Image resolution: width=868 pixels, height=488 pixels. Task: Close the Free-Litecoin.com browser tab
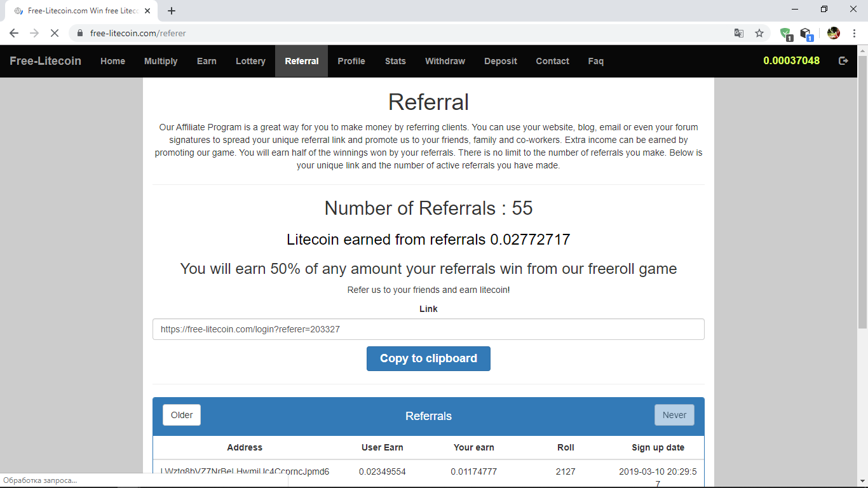(x=147, y=11)
